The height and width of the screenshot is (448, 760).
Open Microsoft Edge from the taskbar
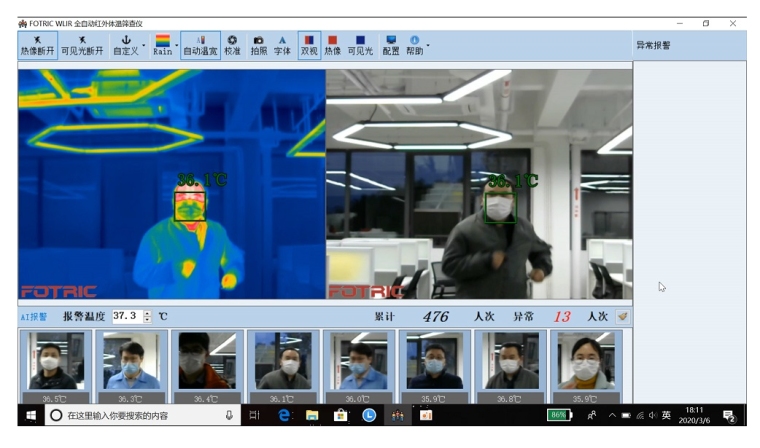pos(285,415)
